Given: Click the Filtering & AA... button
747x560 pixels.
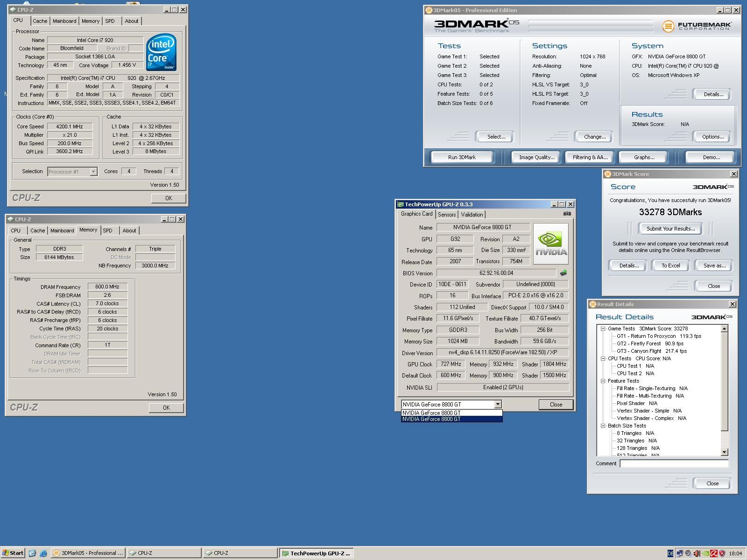Looking at the screenshot, I should pos(590,157).
